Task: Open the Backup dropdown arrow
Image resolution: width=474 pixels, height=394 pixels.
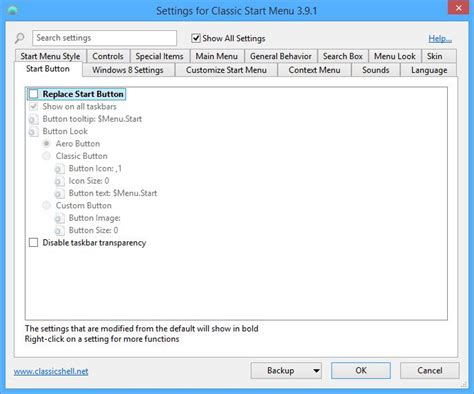Action: [x=316, y=371]
